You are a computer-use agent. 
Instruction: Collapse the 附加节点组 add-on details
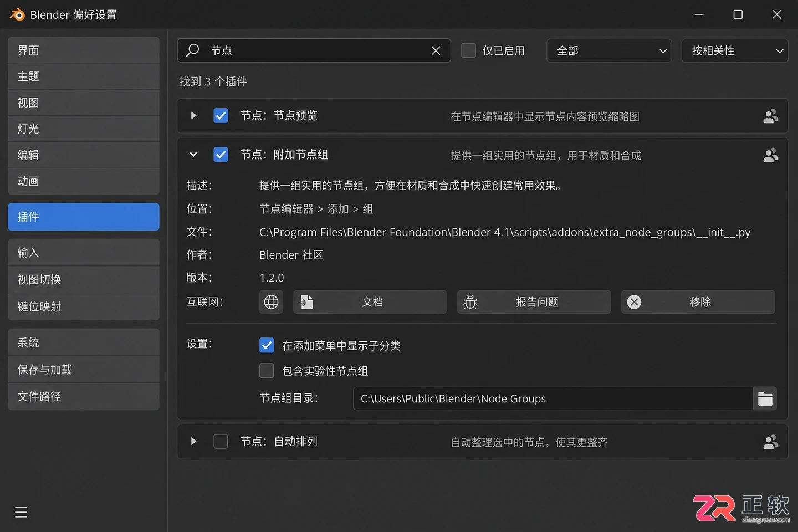[x=193, y=155]
